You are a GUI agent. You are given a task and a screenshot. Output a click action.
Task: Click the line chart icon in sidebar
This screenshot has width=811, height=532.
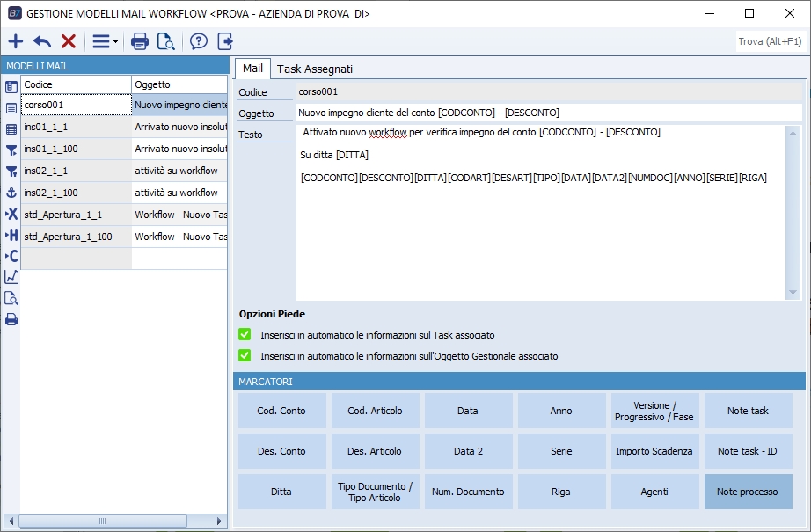[x=11, y=277]
